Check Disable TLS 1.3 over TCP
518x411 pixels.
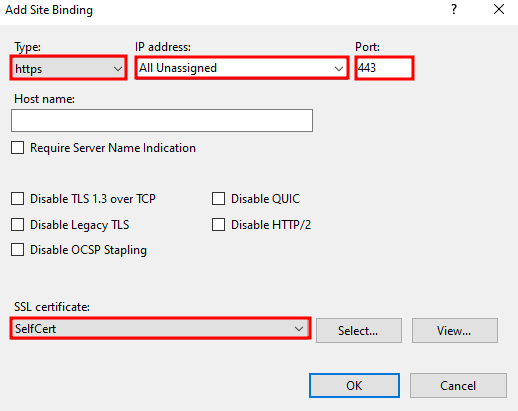click(17, 198)
